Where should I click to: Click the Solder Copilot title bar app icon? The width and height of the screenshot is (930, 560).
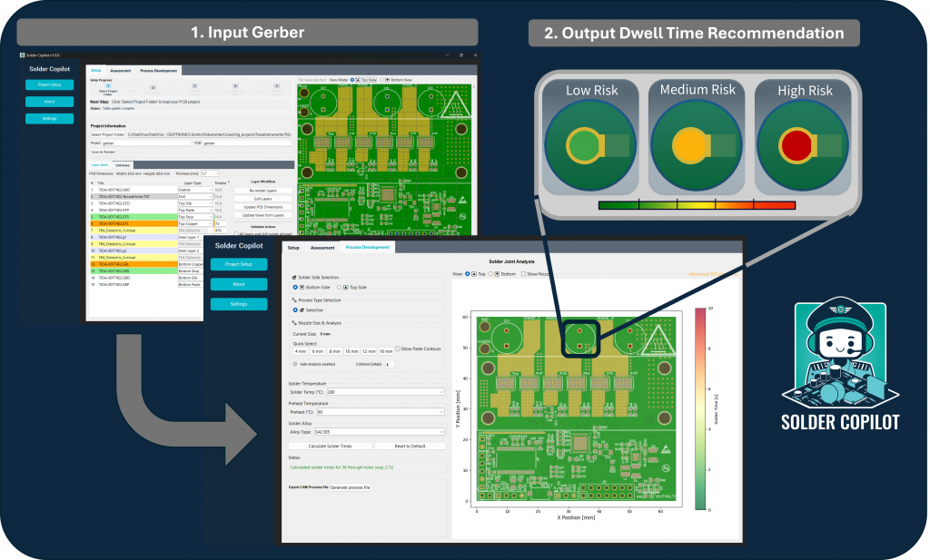pos(23,55)
